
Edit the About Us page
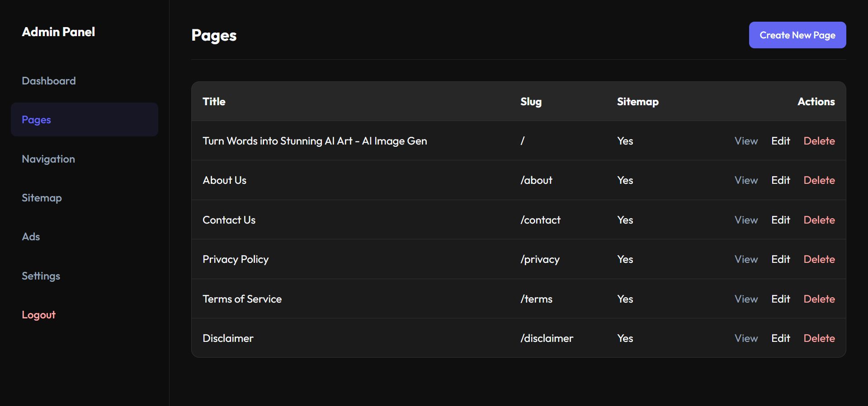[x=780, y=180]
